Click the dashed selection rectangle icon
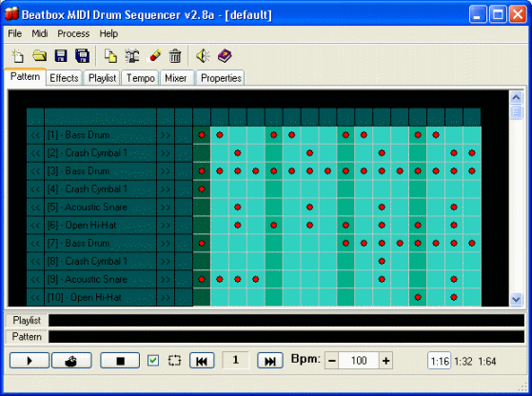This screenshot has width=532, height=396. coord(174,361)
